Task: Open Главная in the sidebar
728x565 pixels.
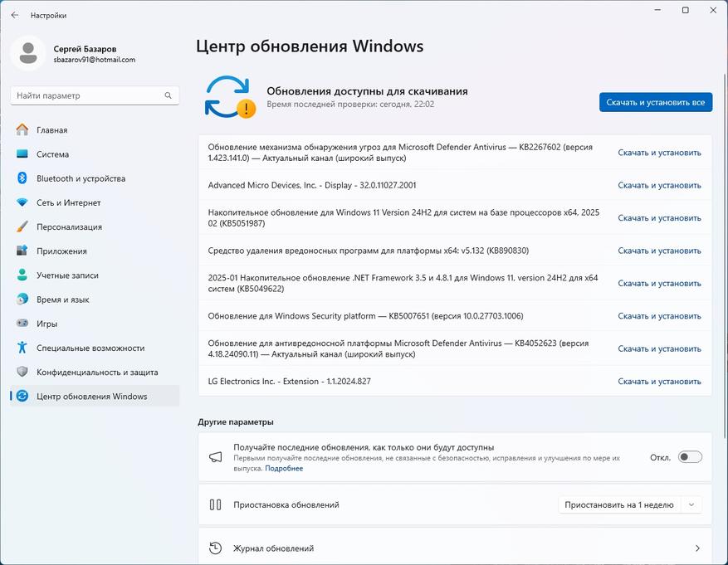Action: click(x=95, y=130)
